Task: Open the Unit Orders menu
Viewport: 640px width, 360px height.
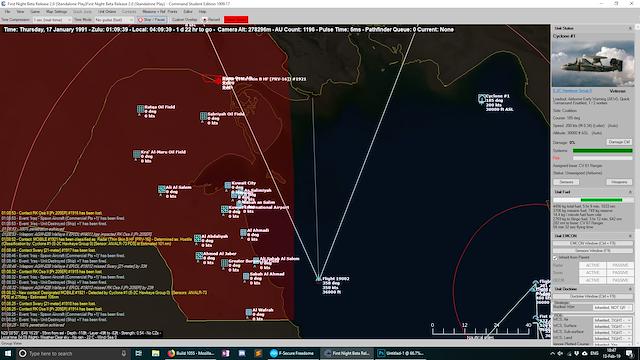Action: (x=107, y=12)
